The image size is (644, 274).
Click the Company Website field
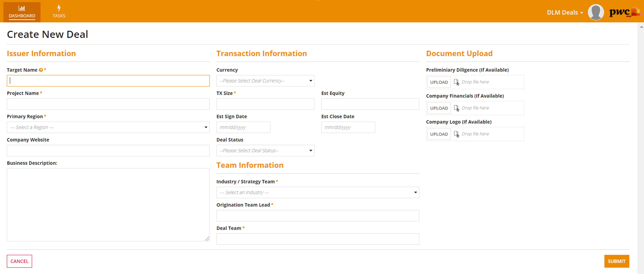(108, 151)
